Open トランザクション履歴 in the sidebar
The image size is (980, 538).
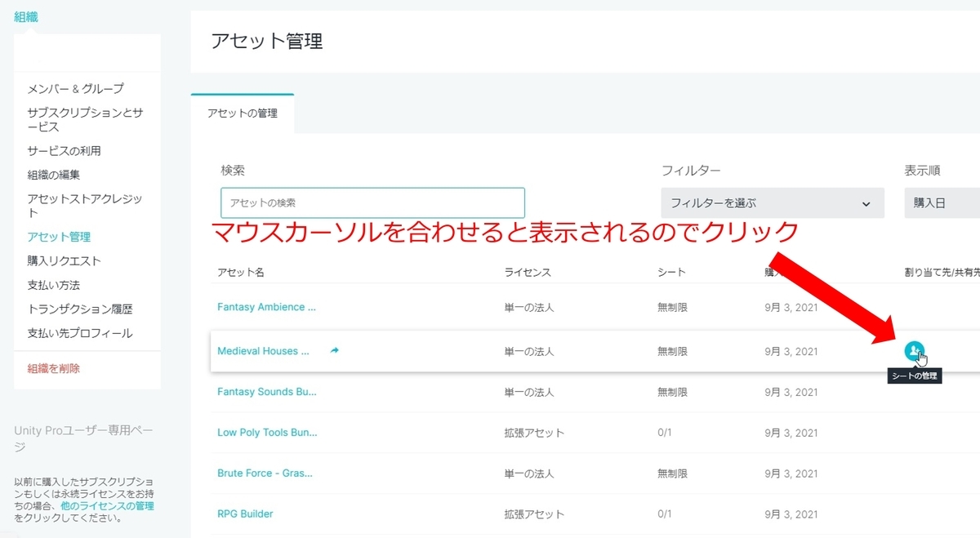(79, 309)
